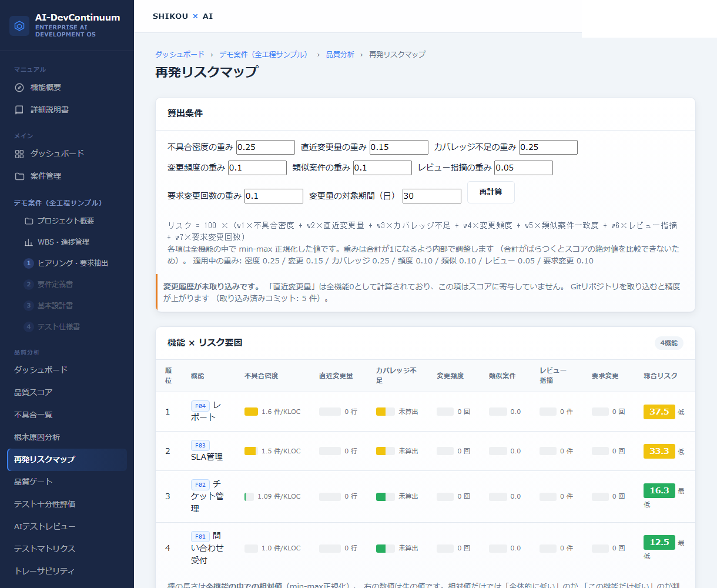
Task: Click the 37.5 risk score badge
Action: click(659, 412)
